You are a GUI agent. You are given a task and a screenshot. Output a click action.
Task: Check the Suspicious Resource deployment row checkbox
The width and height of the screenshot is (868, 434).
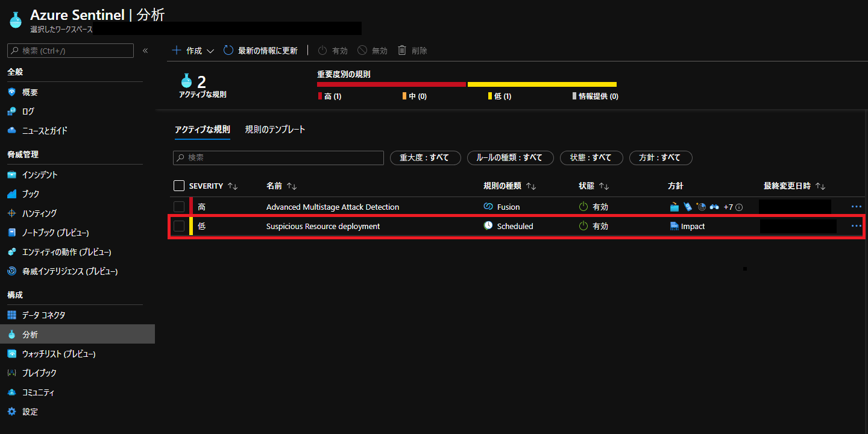179,226
